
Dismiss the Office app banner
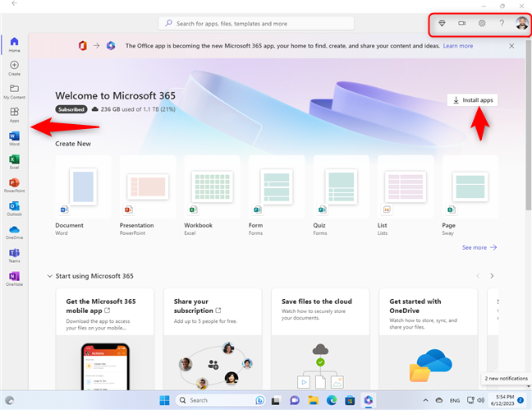pyautogui.click(x=511, y=46)
